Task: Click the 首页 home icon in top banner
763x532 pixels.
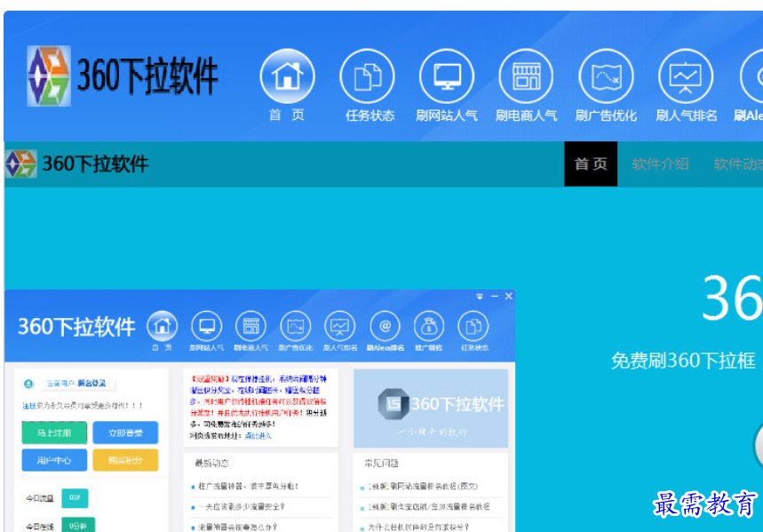Action: pyautogui.click(x=287, y=75)
